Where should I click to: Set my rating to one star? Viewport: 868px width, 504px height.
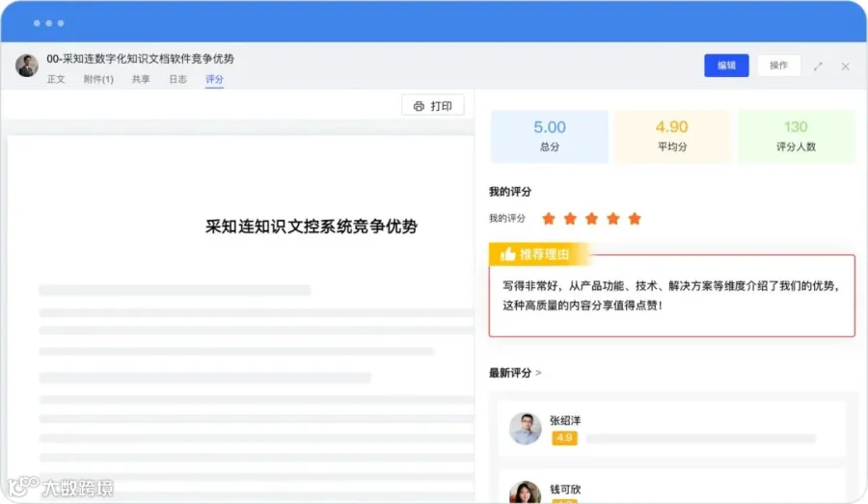pos(549,219)
